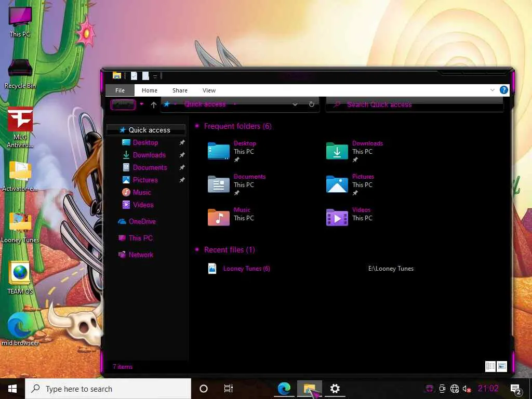
Task: Open Microsoft Edge from the taskbar
Action: [x=284, y=389]
